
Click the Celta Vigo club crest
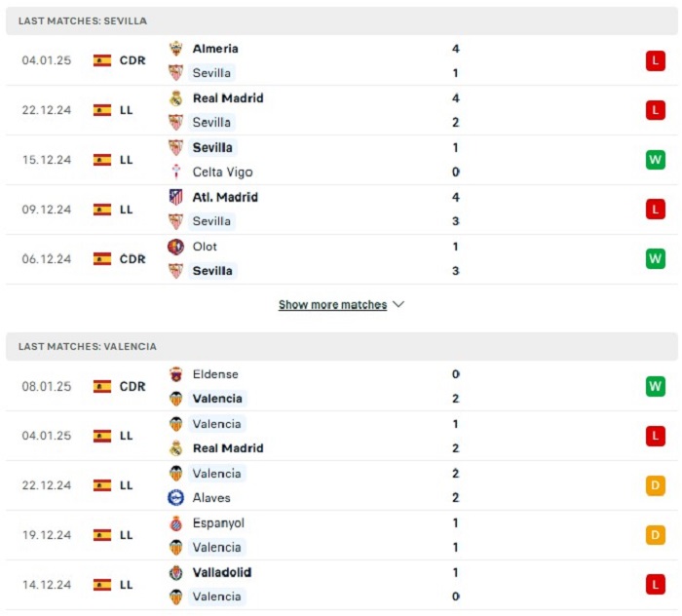[175, 172]
